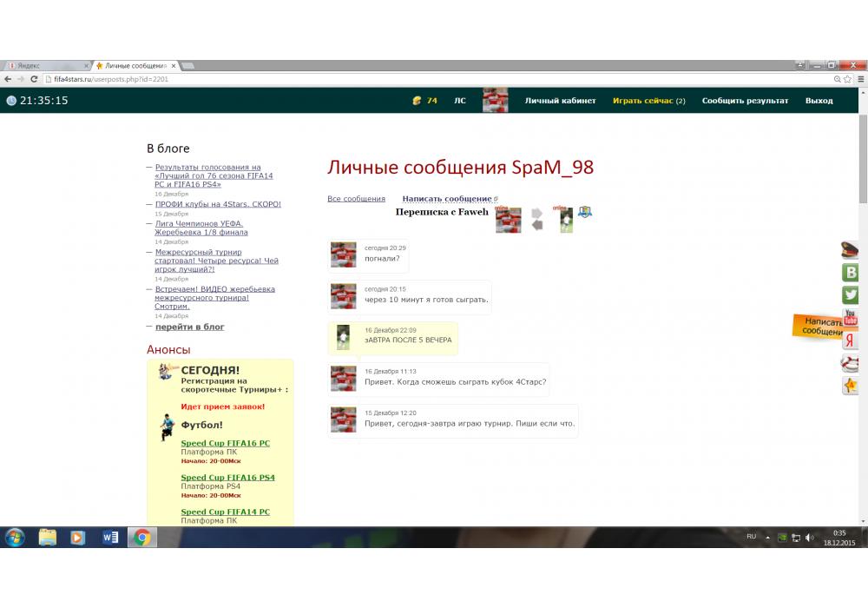Open the Yandex side icon

[x=851, y=340]
